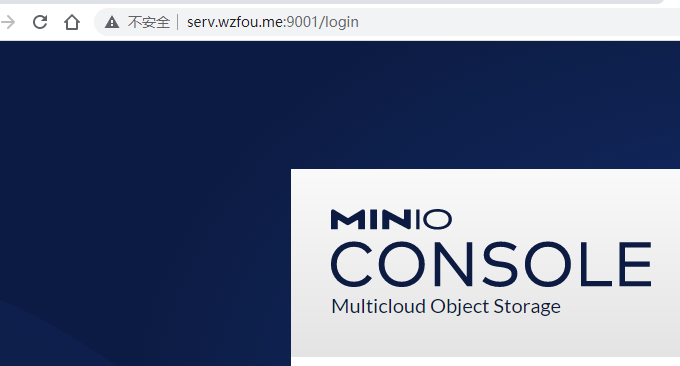Click the 不安全 security label
This screenshot has height=366, width=680.
pos(149,22)
